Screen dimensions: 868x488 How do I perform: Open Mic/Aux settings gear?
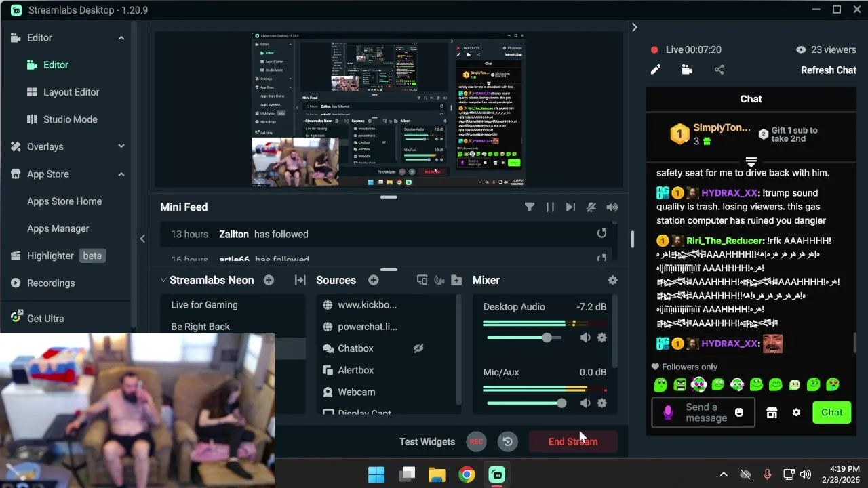[x=601, y=403]
